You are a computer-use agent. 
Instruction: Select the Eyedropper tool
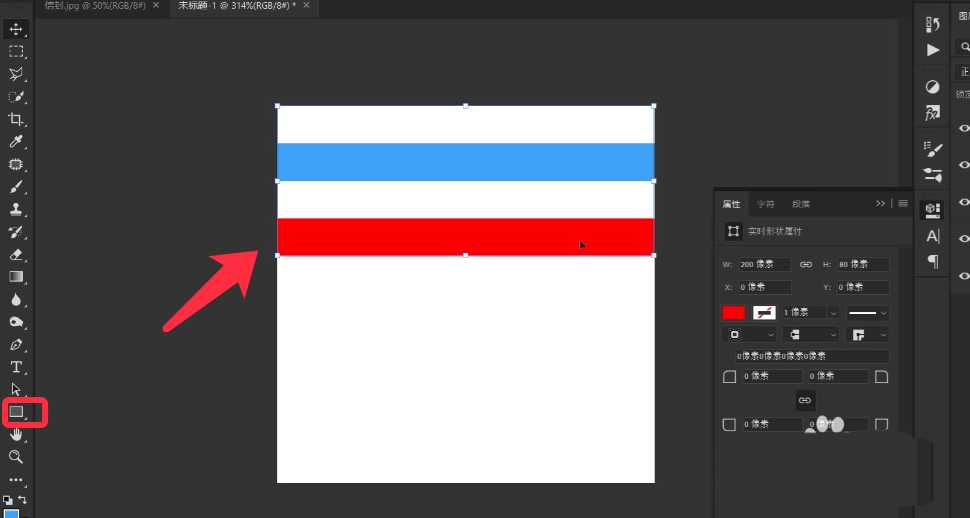click(16, 142)
